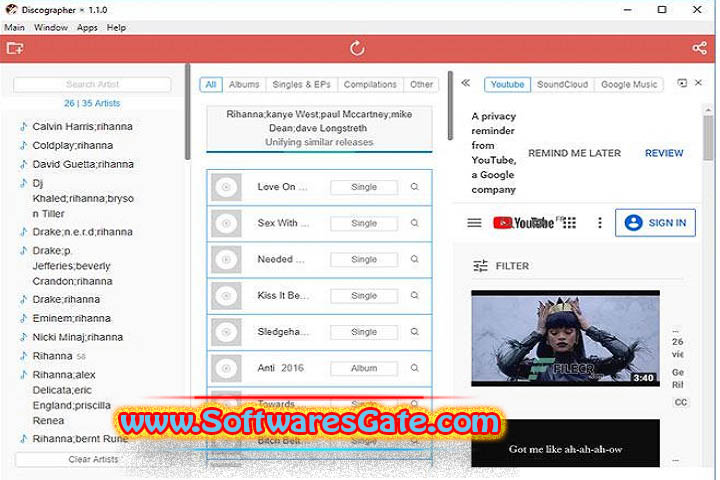Open the Main menu
Viewport: 720px width, 480px height.
[14, 28]
